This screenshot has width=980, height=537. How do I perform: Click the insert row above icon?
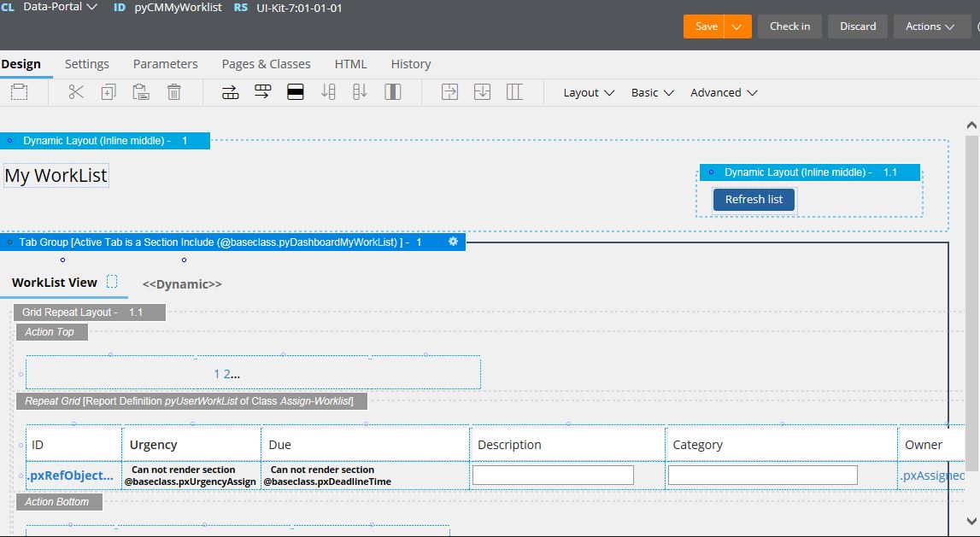[x=327, y=92]
